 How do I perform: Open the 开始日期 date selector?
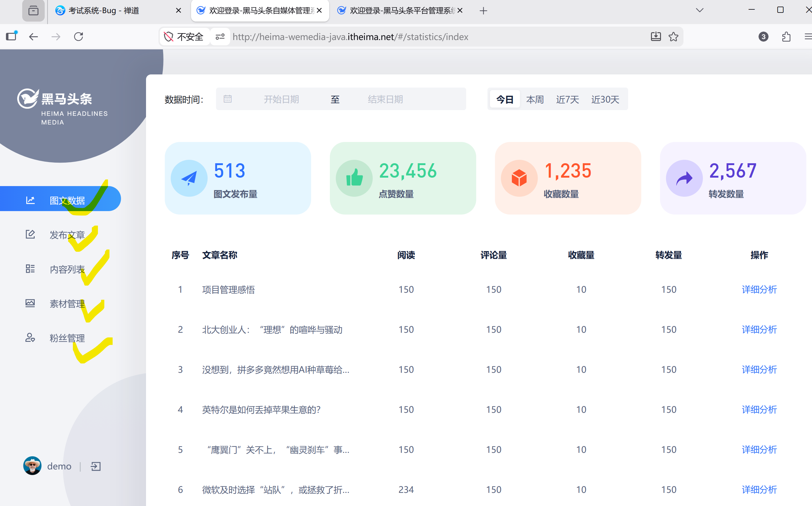click(281, 99)
